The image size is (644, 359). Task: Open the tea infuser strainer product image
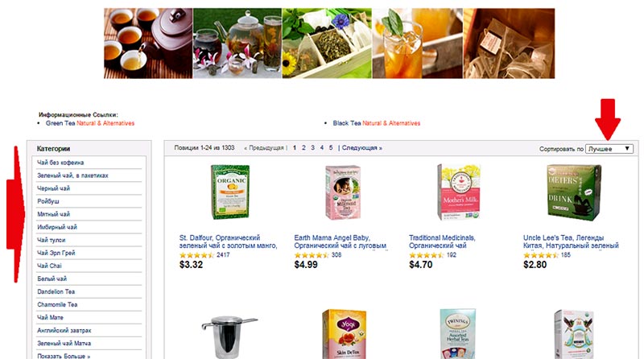[x=229, y=336]
